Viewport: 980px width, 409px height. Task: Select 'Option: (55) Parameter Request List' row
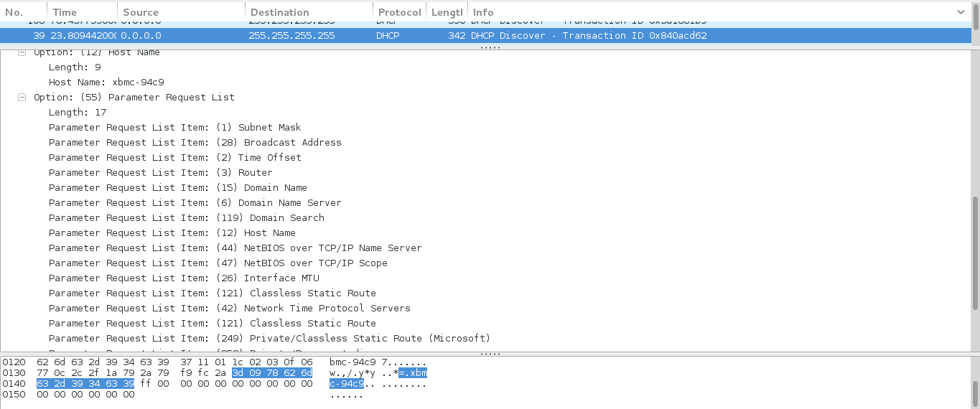point(134,98)
